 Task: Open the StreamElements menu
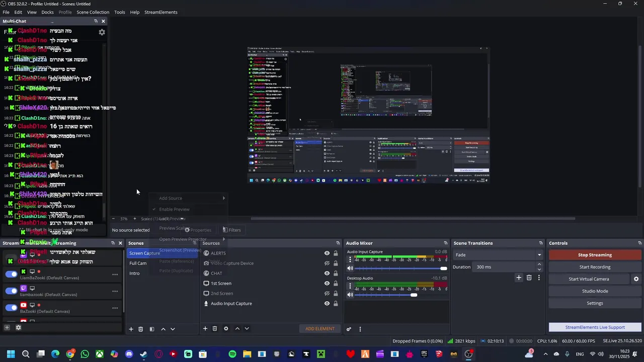[160, 12]
